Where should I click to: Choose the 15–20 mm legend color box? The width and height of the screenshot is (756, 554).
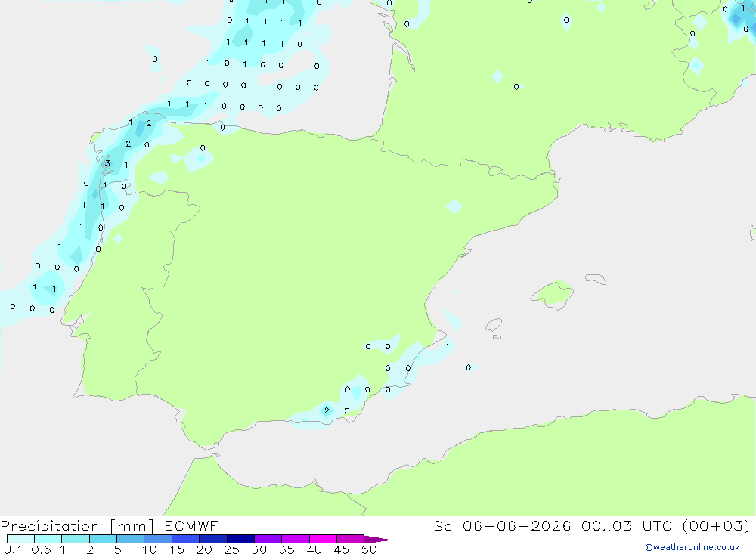[x=186, y=539]
